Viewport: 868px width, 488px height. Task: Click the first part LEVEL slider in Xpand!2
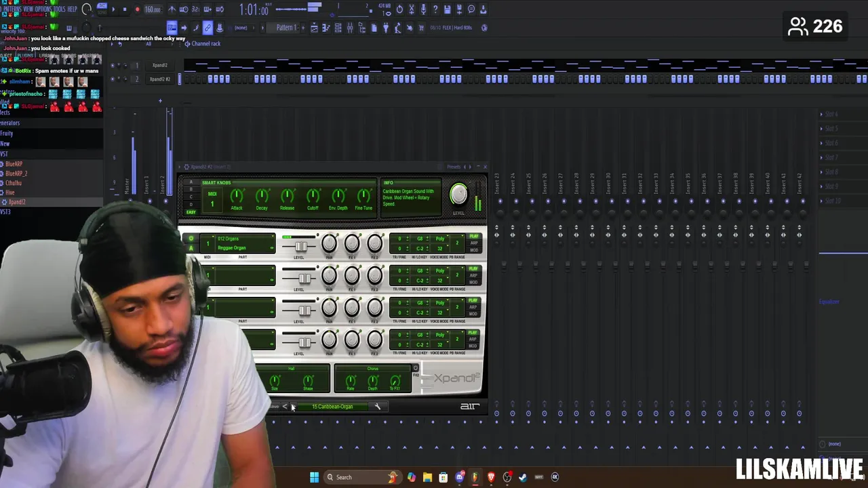tap(301, 246)
